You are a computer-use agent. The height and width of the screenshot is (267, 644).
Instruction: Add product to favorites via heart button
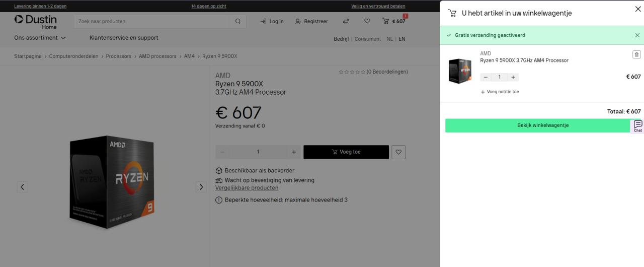click(398, 152)
